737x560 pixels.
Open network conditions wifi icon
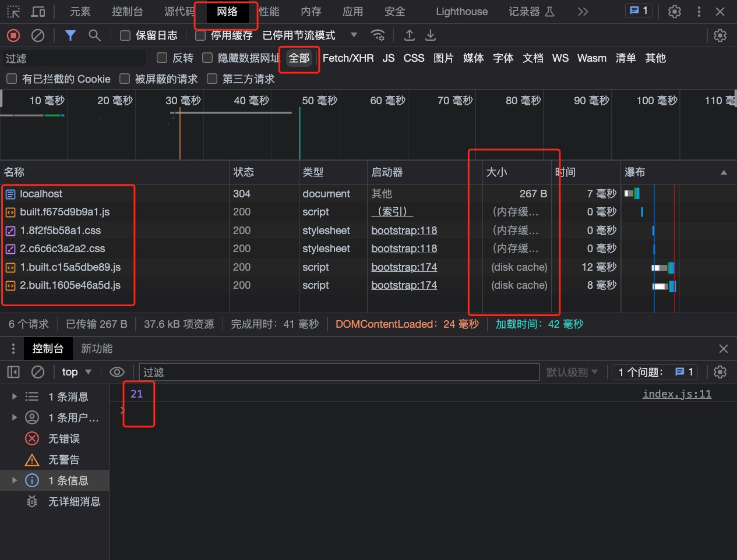(x=378, y=36)
